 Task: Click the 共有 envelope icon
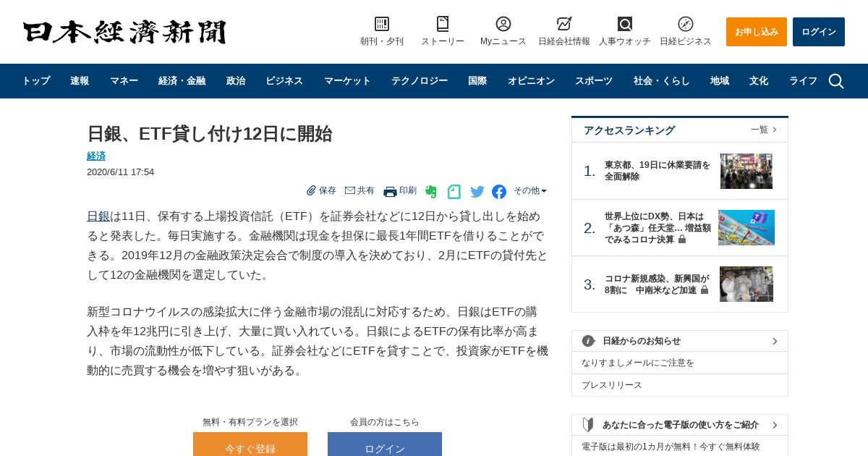click(x=350, y=190)
